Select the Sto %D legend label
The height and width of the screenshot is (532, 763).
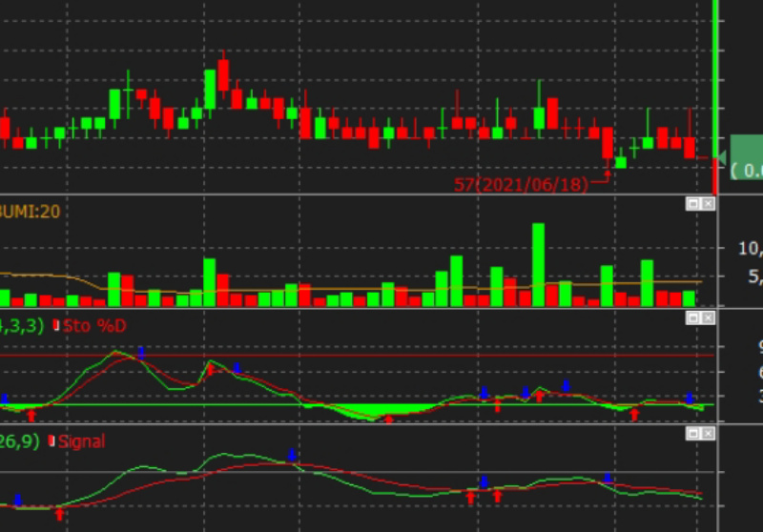click(x=94, y=326)
